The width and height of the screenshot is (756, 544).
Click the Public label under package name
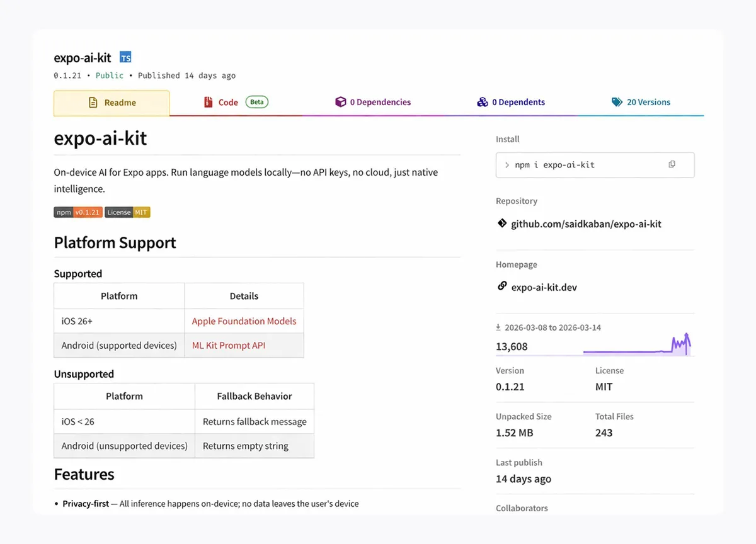[110, 76]
